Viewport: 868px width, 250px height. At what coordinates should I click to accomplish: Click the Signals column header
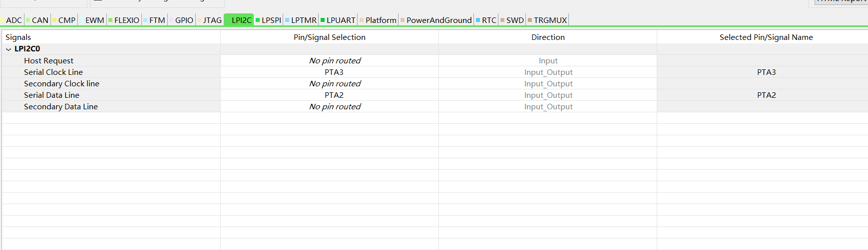111,37
